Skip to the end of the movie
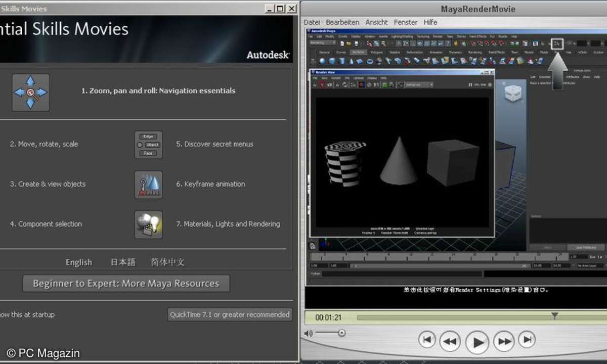The image size is (607, 364). point(527,339)
